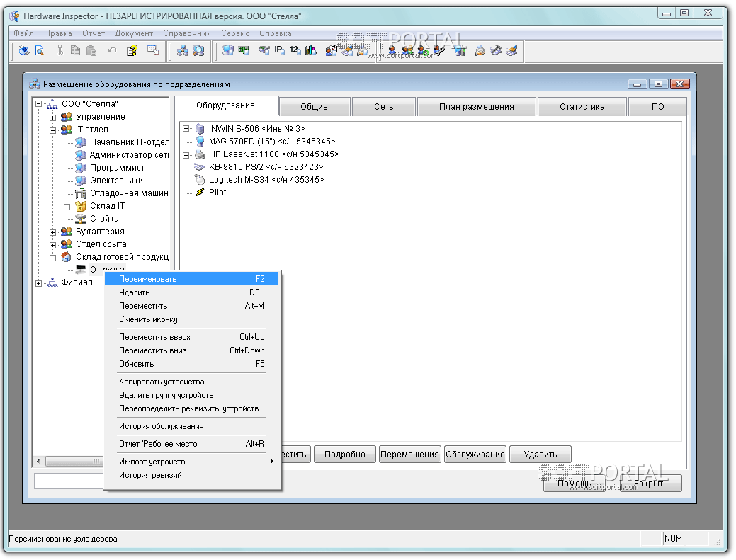Click the INWIN S-506 computer case icon
Screen dimensions: 736x560
tap(200, 129)
